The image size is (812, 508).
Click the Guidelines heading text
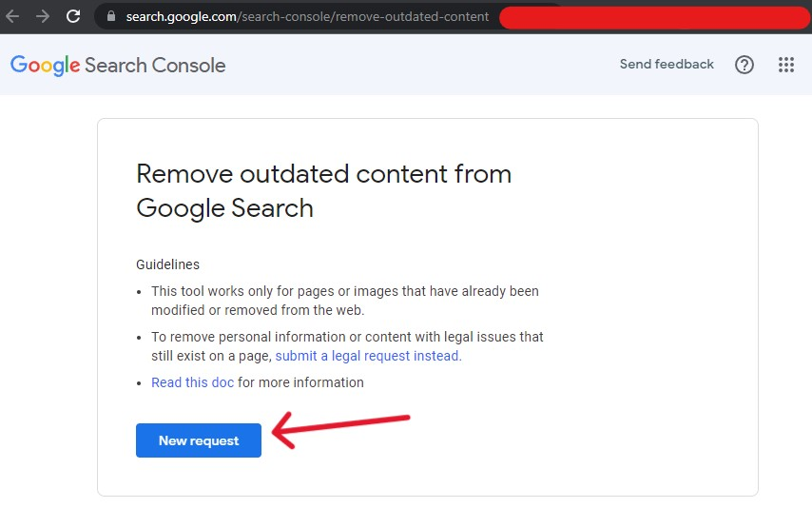[x=167, y=264]
